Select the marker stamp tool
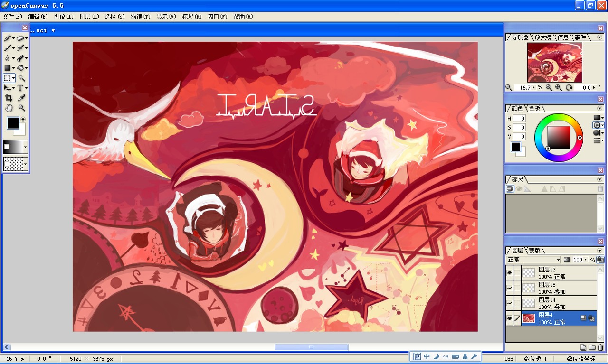This screenshot has width=608, height=364. (20, 58)
